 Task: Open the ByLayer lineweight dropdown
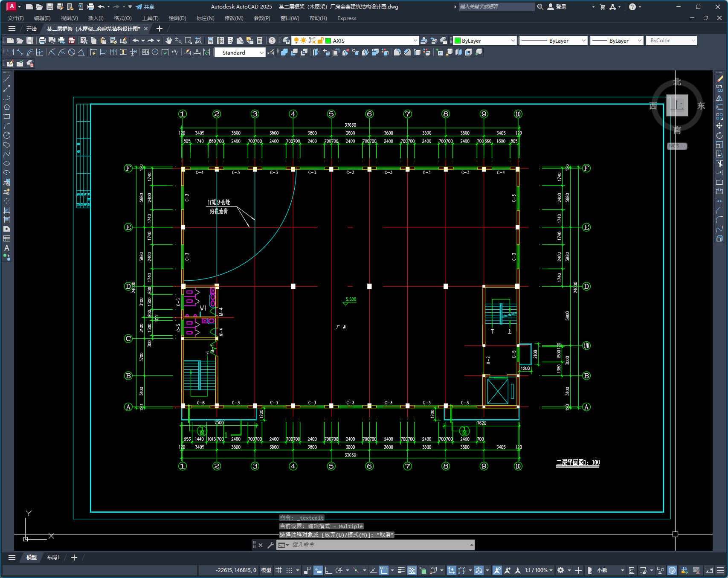(x=639, y=41)
